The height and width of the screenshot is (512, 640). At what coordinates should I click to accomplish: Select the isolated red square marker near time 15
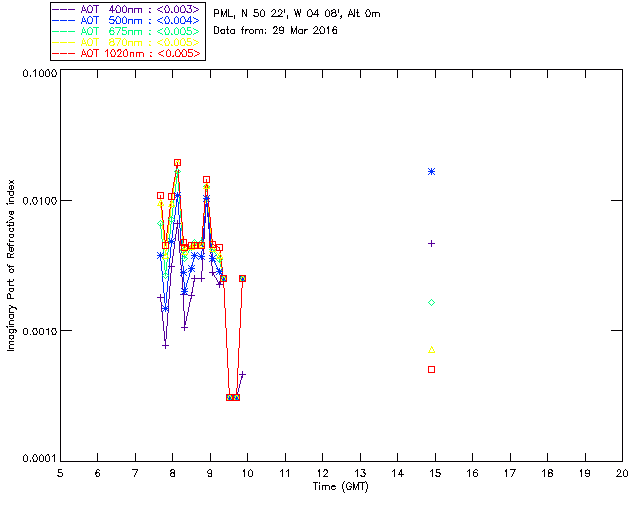[x=431, y=370]
